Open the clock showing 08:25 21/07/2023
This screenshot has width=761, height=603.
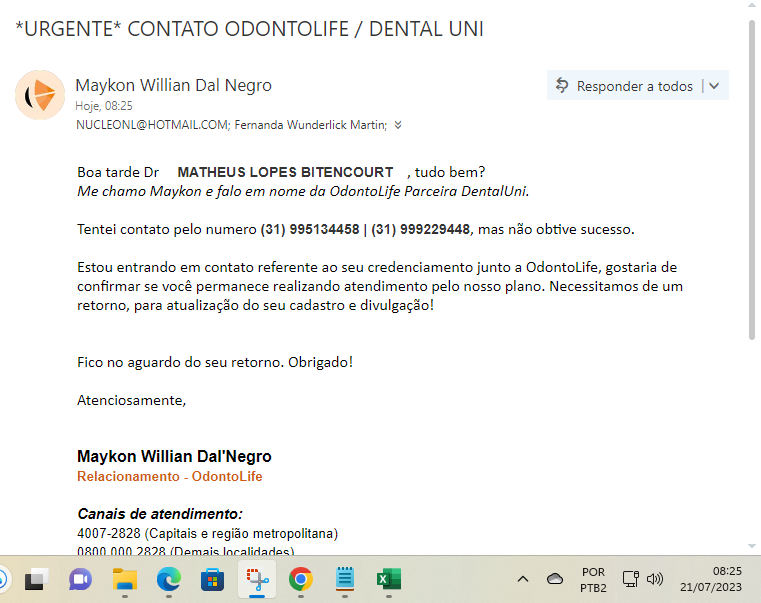pyautogui.click(x=711, y=579)
